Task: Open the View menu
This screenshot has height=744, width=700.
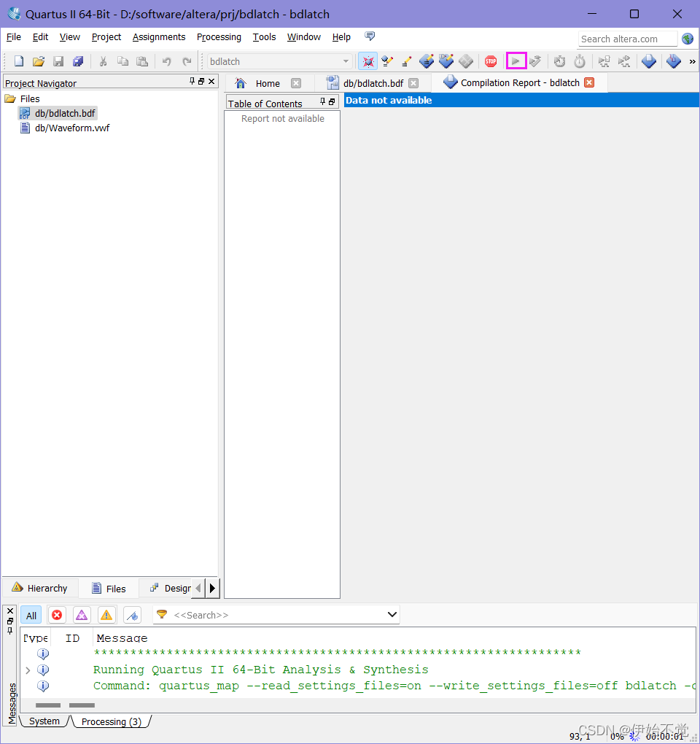Action: click(x=70, y=37)
